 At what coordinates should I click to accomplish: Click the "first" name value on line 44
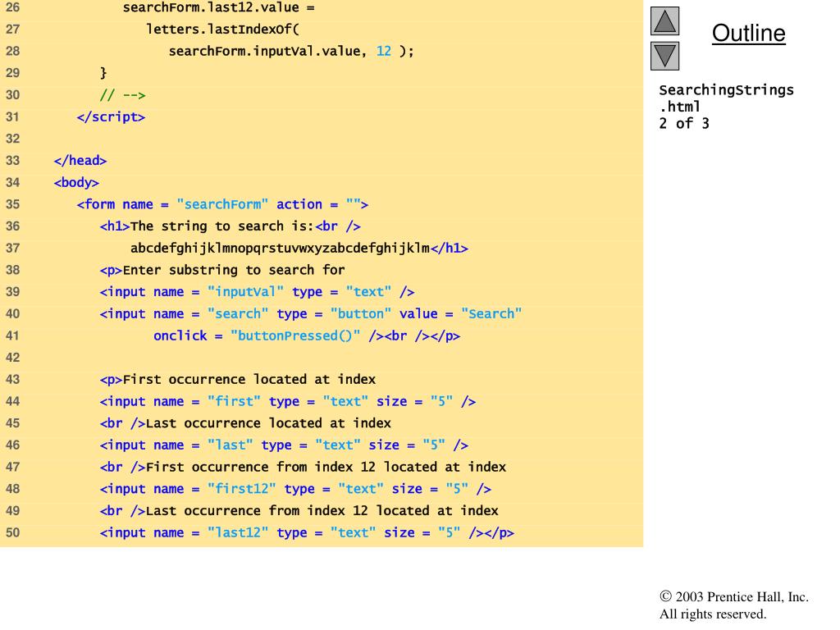coord(234,401)
